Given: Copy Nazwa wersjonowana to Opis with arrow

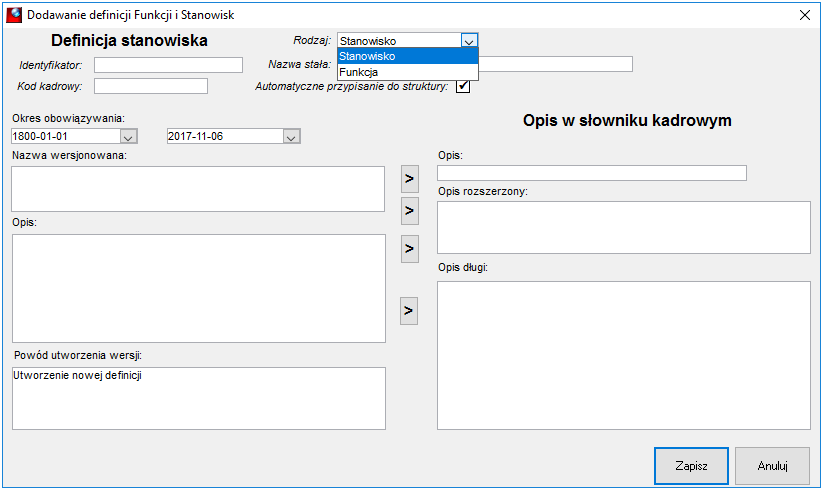Looking at the screenshot, I should tap(409, 179).
